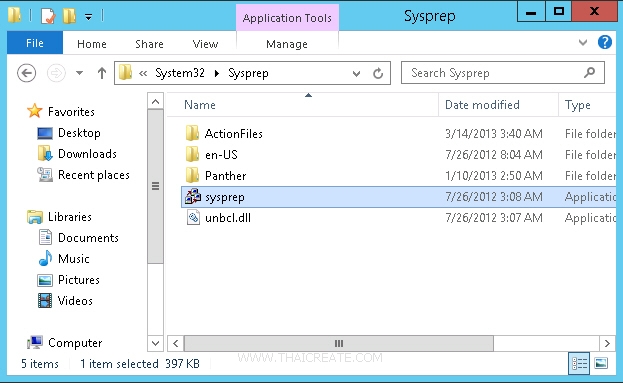This screenshot has height=383, width=623.
Task: Click the Application Tools contextual tab header
Action: point(287,18)
